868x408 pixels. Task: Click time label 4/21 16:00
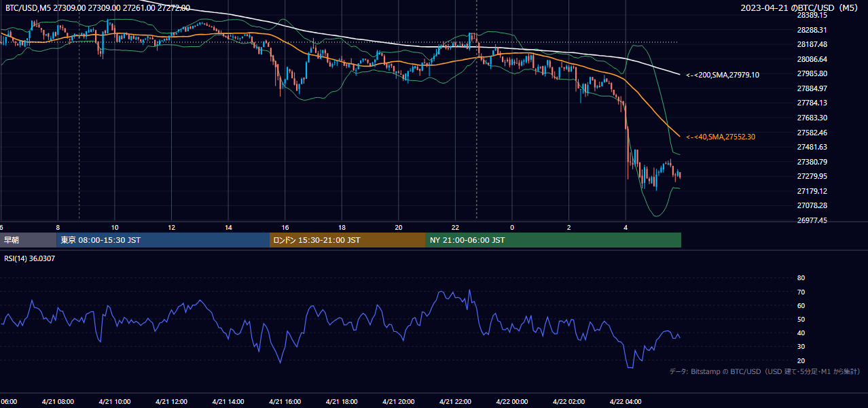click(x=285, y=401)
